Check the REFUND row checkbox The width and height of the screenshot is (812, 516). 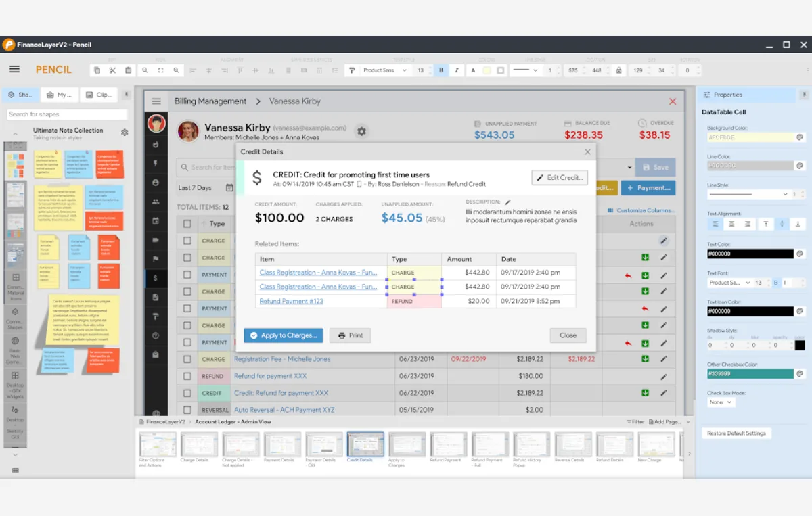187,376
